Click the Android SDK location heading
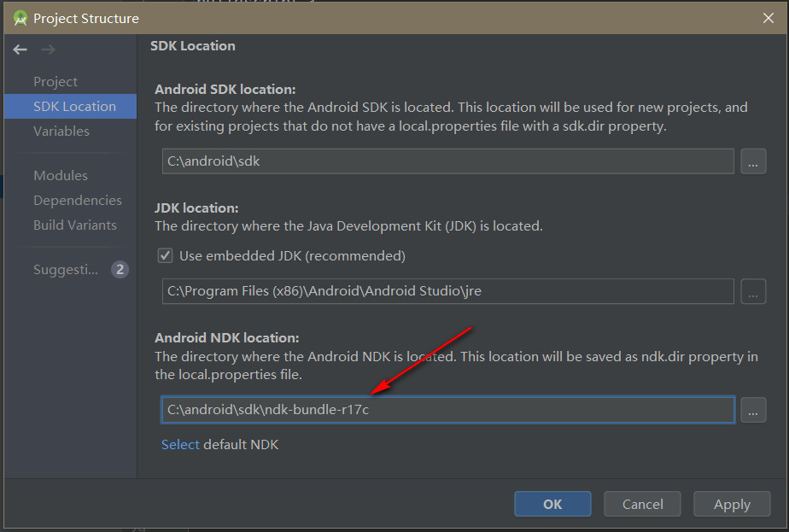 coord(225,89)
